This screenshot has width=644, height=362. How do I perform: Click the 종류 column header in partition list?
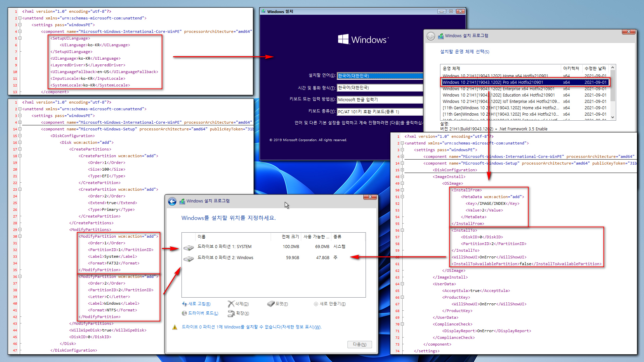click(x=348, y=237)
